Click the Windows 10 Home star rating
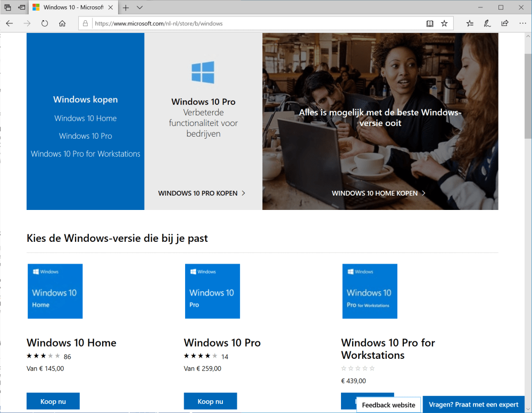The width and height of the screenshot is (532, 413). coord(43,356)
